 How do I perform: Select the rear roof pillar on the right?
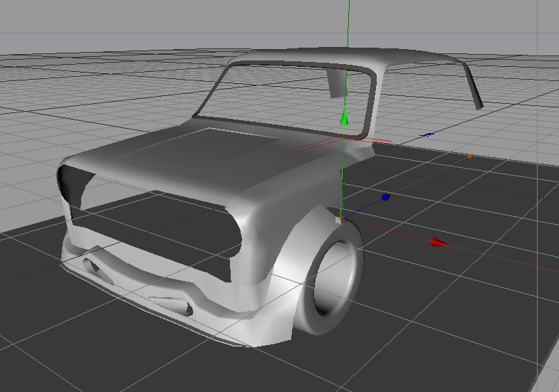pyautogui.click(x=473, y=87)
